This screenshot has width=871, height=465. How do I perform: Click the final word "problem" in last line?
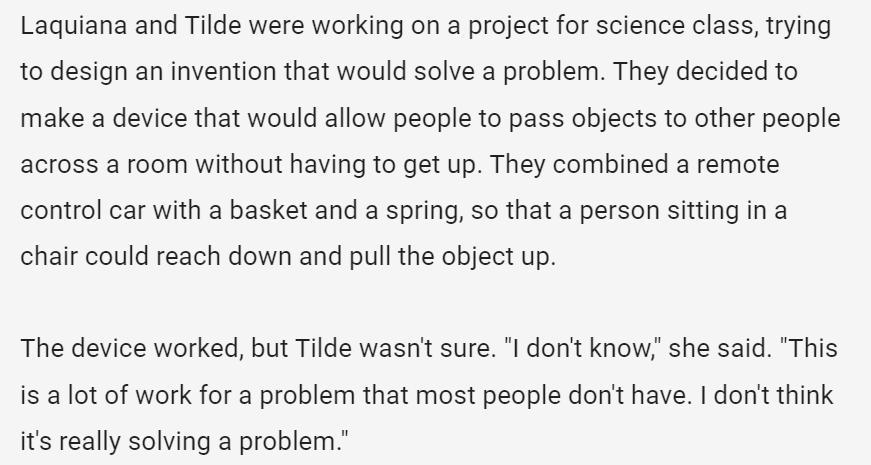coord(288,442)
